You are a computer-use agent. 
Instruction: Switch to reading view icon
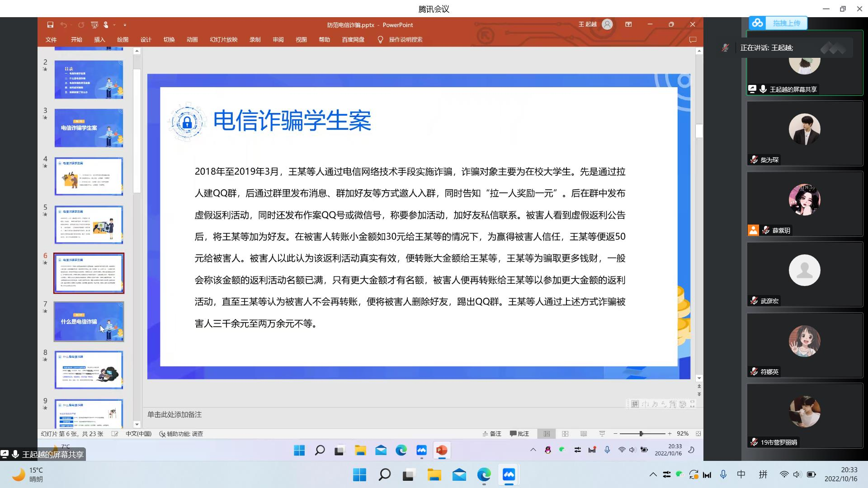584,434
